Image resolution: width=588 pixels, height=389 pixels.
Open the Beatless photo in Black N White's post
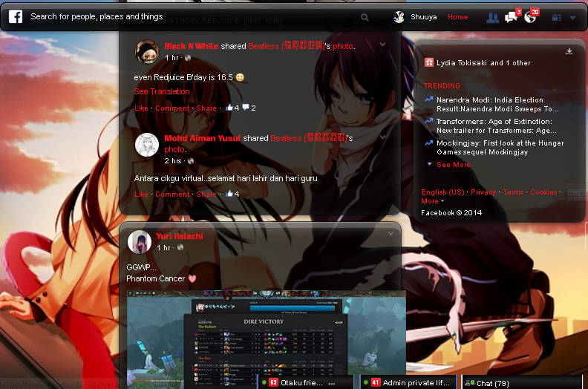tap(343, 46)
